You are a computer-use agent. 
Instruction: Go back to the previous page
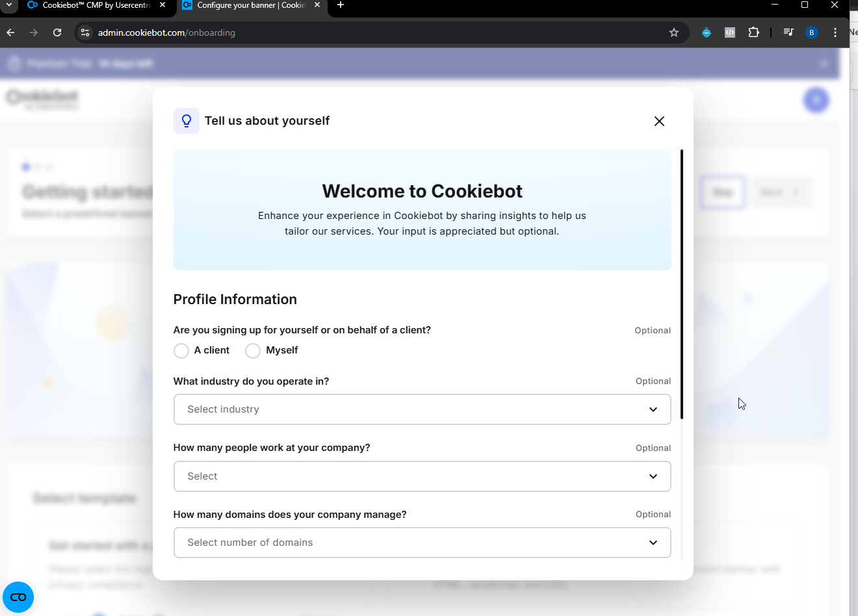(x=10, y=32)
